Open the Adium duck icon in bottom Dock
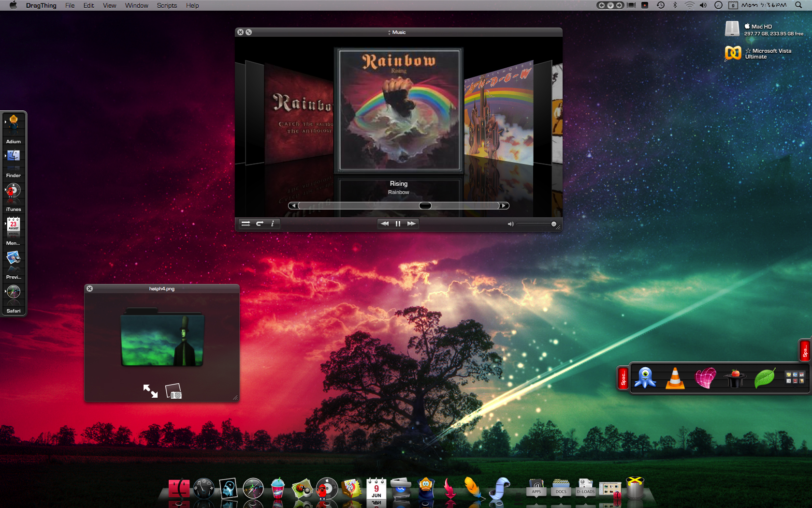The width and height of the screenshot is (812, 508). point(425,489)
